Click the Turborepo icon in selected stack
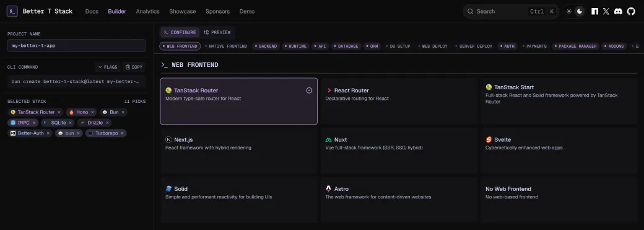644x230 pixels. pyautogui.click(x=91, y=133)
